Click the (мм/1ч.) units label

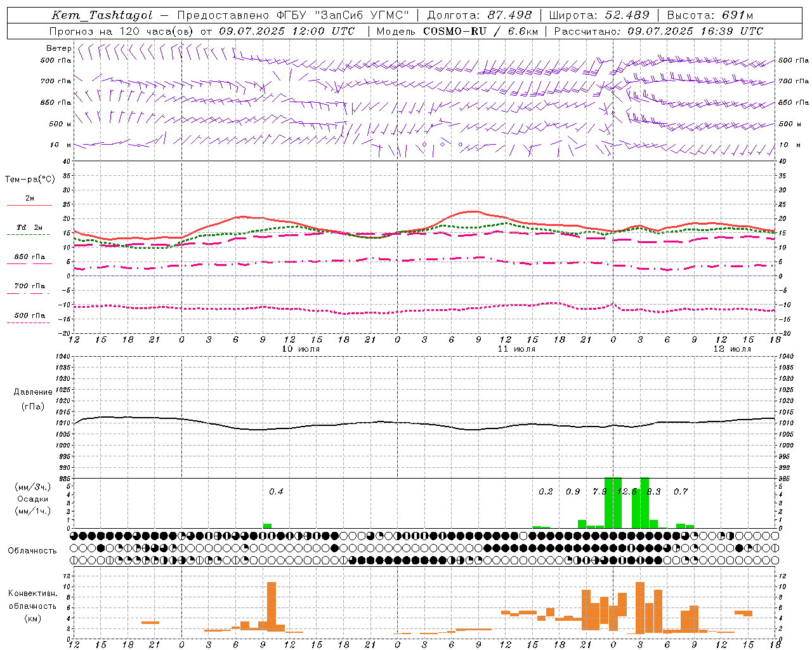pos(33,511)
